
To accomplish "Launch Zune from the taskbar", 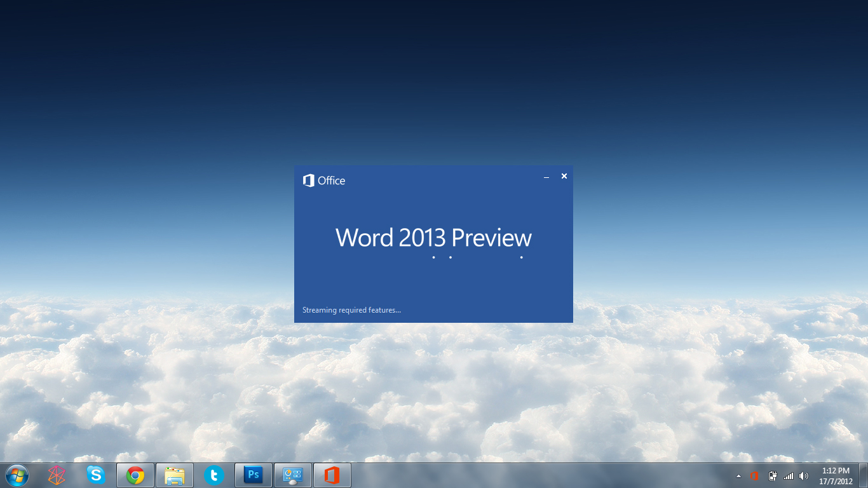I will [x=57, y=475].
